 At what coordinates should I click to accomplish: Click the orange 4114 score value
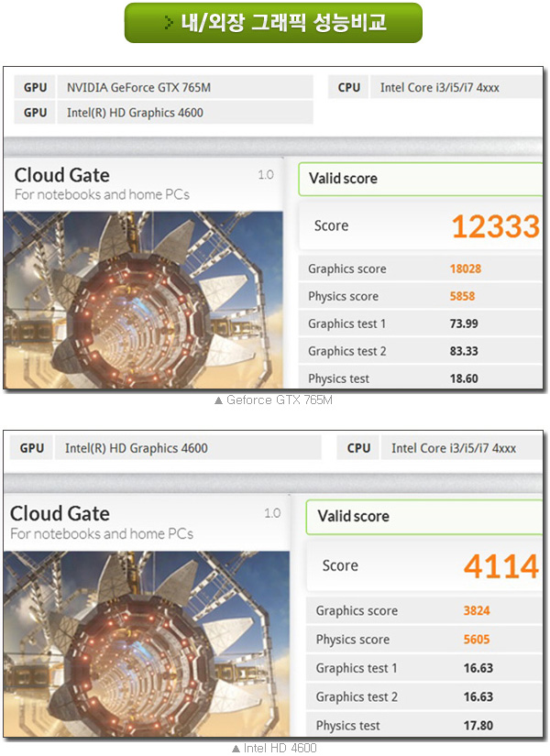click(500, 566)
